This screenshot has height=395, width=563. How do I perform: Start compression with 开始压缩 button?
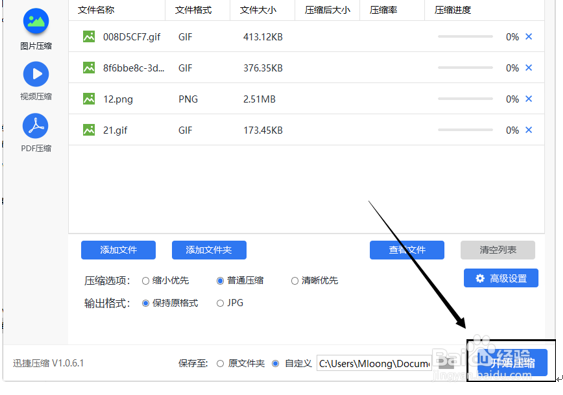512,363
